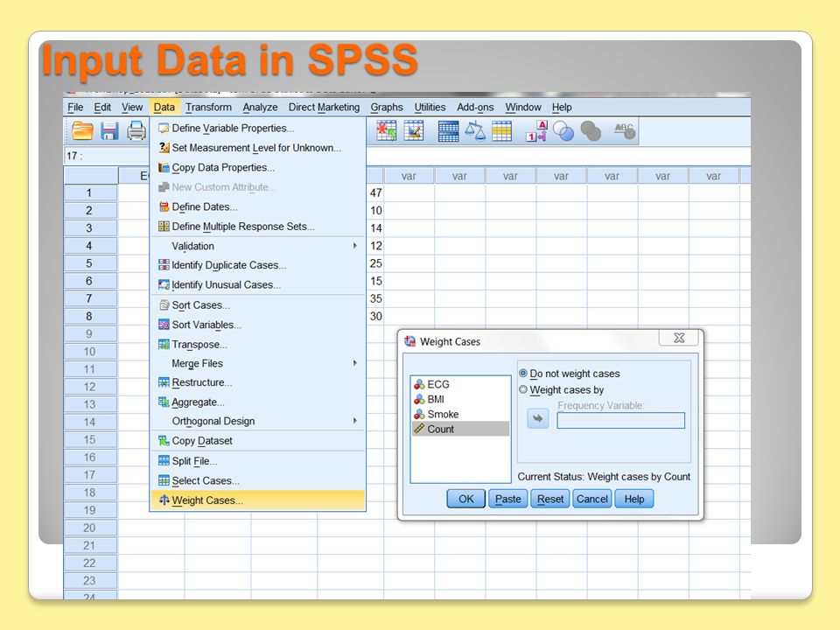Click the Select Cases menu entry icon
Viewport: 840px width, 630px height.
point(164,480)
